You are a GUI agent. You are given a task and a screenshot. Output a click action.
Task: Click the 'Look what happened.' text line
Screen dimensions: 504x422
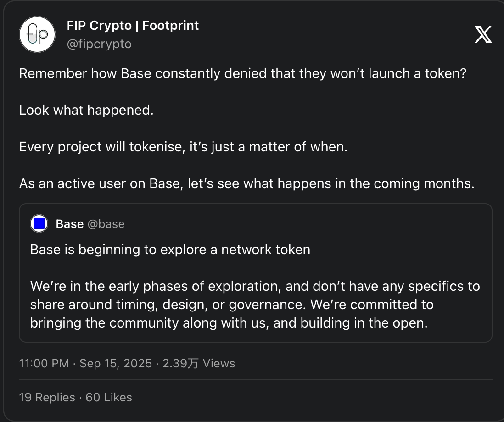(86, 111)
